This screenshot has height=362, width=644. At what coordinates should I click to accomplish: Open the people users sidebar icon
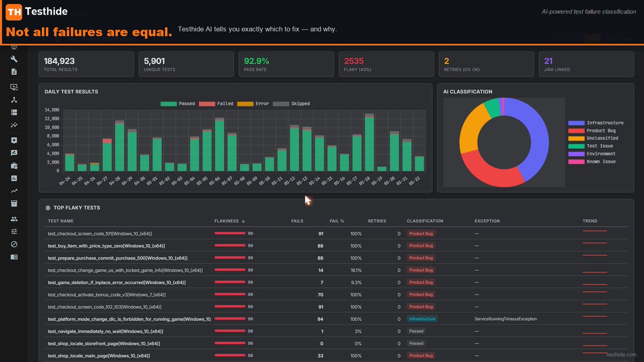tap(14, 219)
